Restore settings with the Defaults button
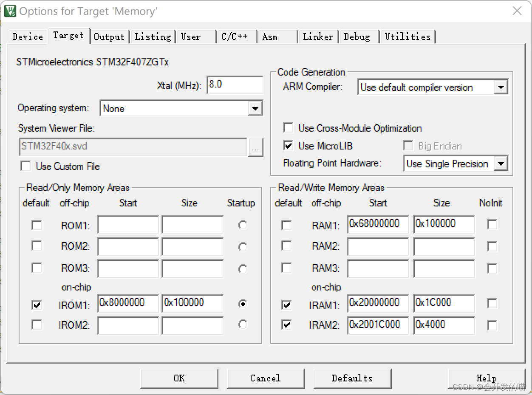Screen dimensions: 532x395 click(x=352, y=378)
